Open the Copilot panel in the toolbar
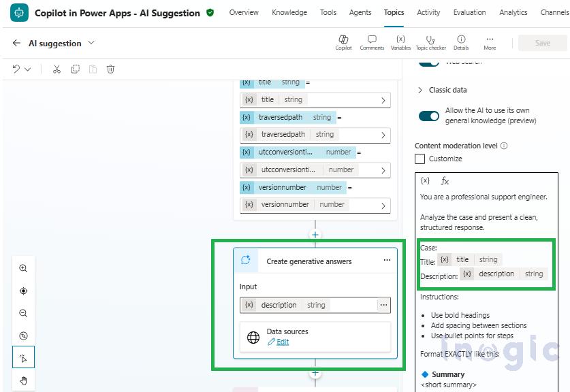Screen dimensions: 570x392 [x=343, y=42]
